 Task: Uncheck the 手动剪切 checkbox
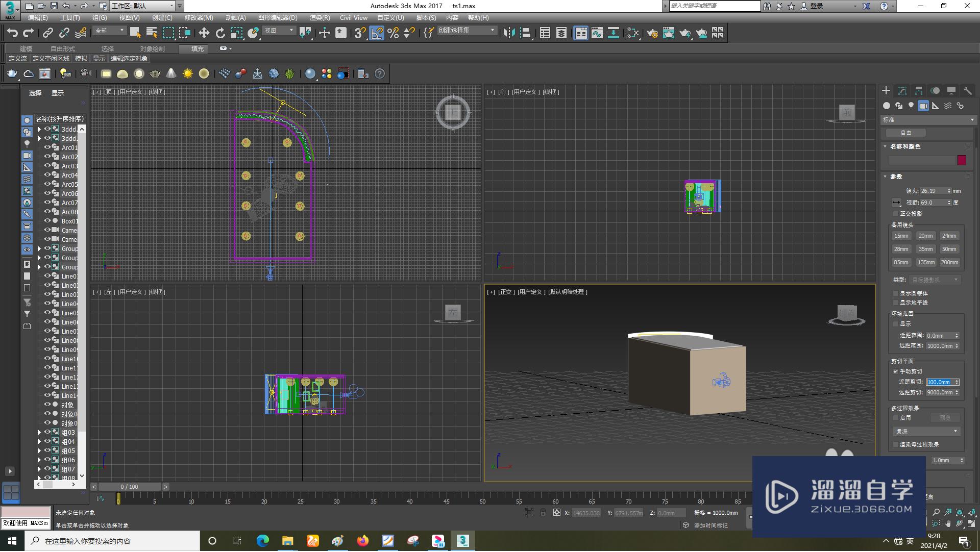[896, 371]
